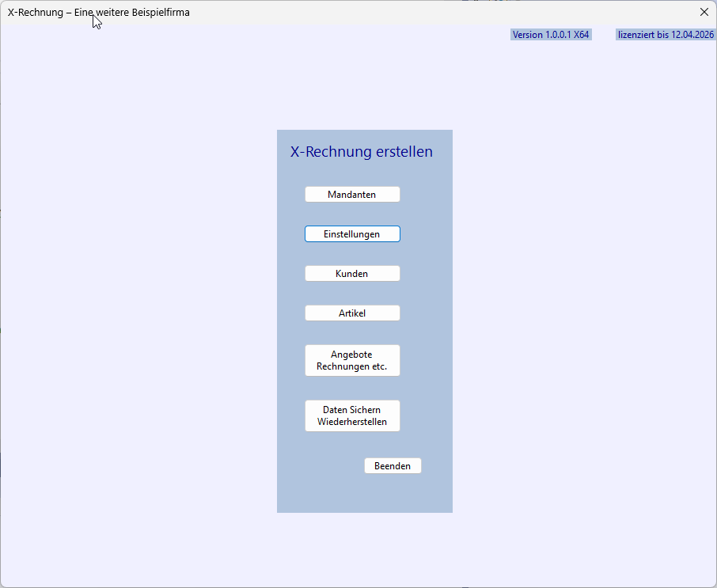Open the Mandanten section
Screen dimensions: 717x588
tap(352, 195)
